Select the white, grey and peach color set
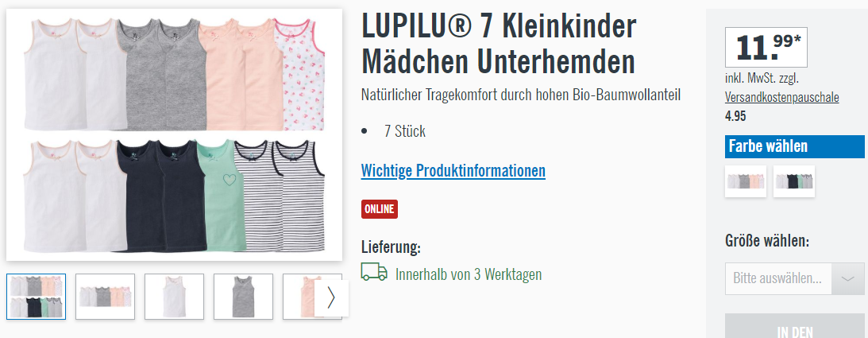 click(746, 181)
